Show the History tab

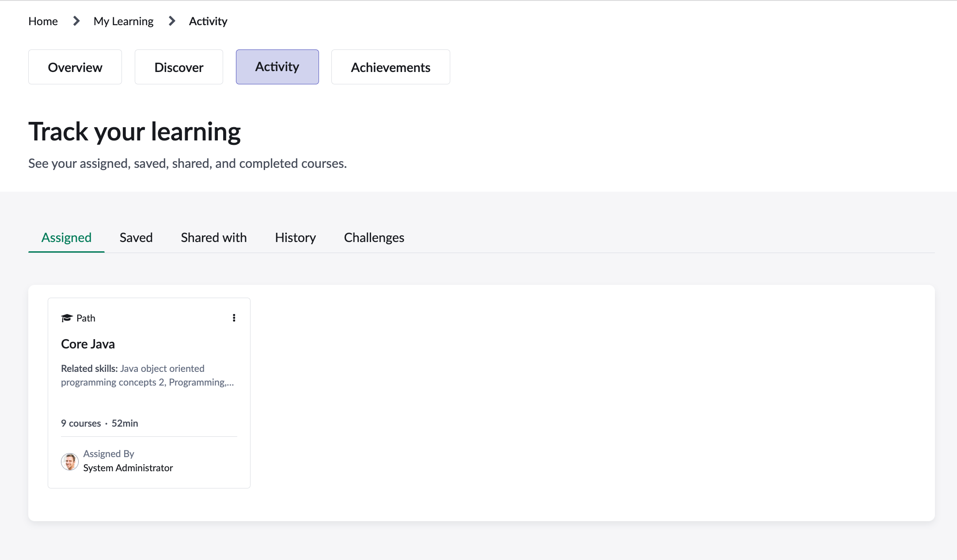coord(296,238)
